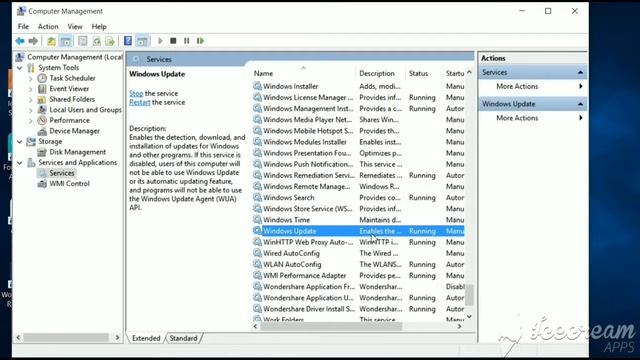
Task: Click the Forward arrow toolbar icon
Action: 33,41
